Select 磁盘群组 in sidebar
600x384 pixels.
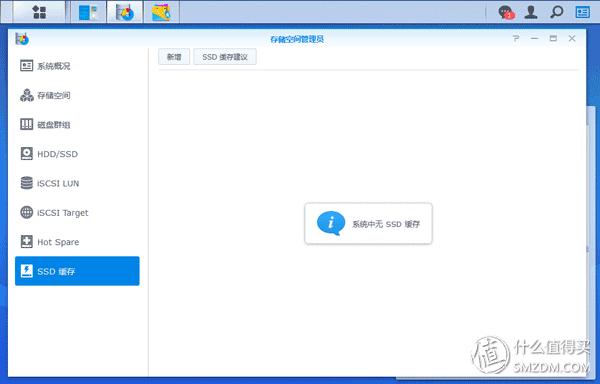77,124
